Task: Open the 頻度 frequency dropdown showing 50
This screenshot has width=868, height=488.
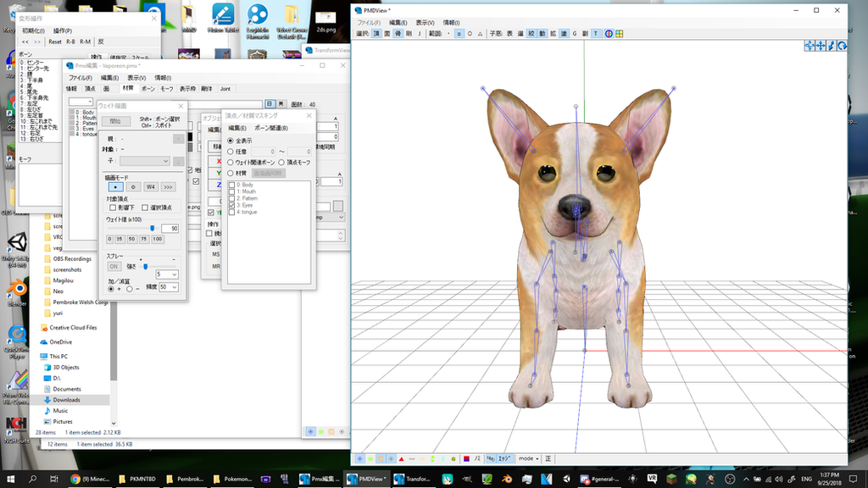Action: tap(169, 287)
